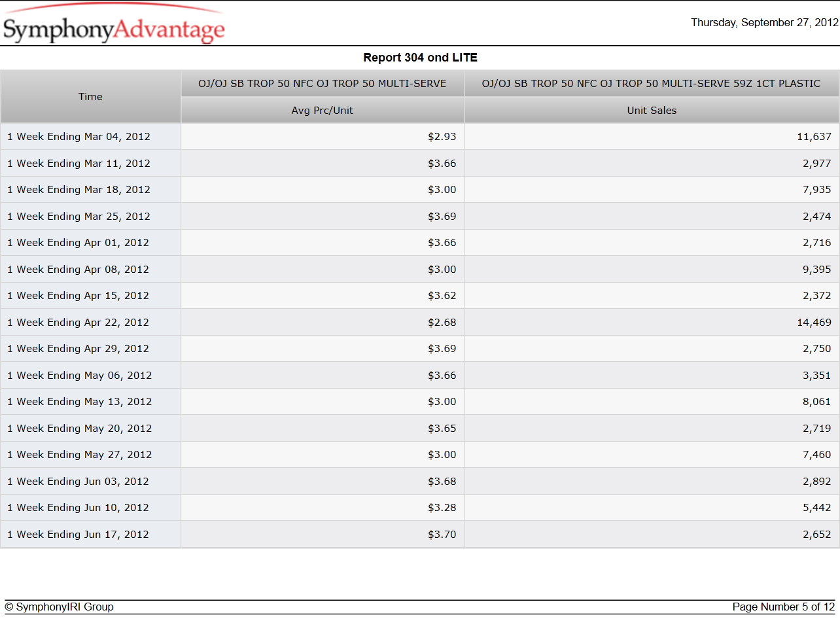840x619 pixels.
Task: Click the Avg Prc/Unit column header
Action: tap(323, 111)
